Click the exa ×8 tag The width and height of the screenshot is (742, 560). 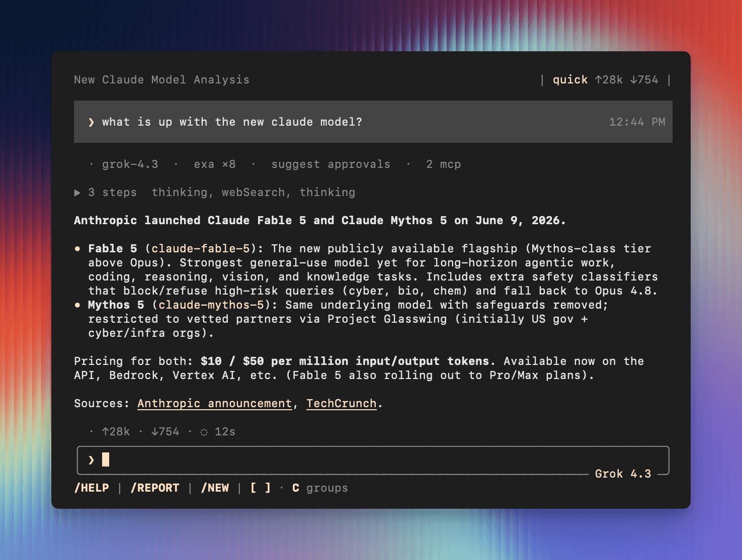[215, 164]
